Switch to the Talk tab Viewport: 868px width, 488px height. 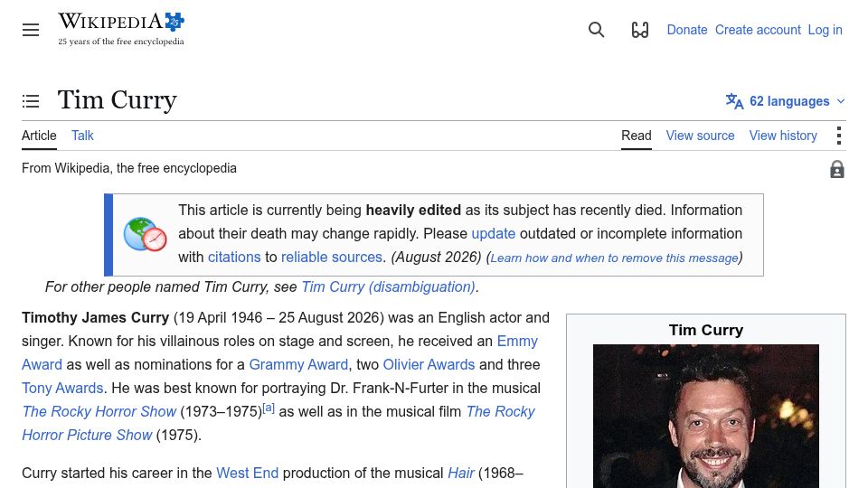(x=82, y=136)
